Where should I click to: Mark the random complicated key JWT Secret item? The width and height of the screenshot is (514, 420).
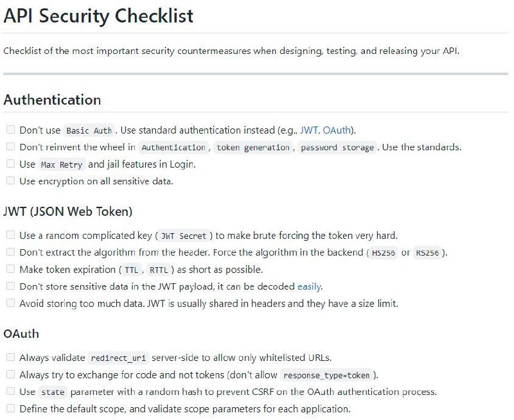tap(10, 235)
